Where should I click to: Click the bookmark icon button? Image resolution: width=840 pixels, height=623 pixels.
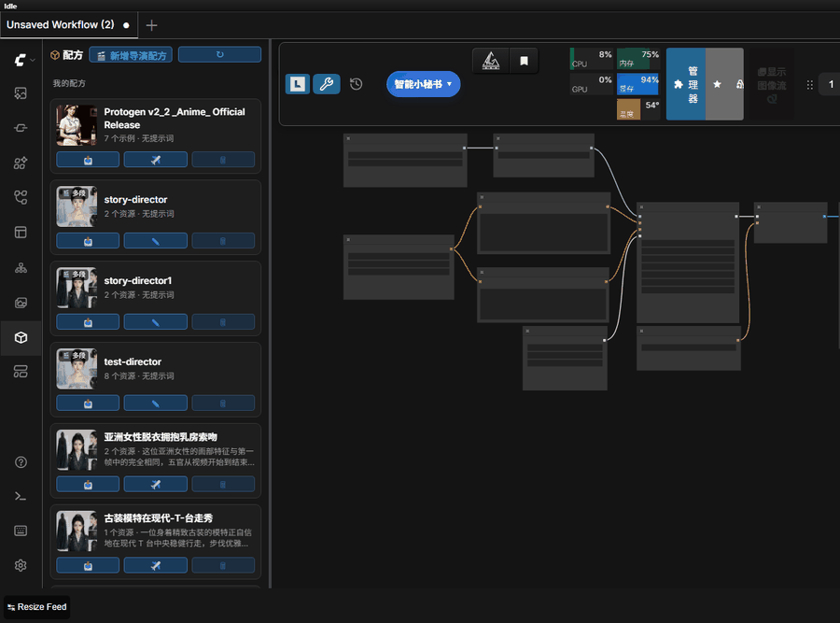(x=524, y=61)
